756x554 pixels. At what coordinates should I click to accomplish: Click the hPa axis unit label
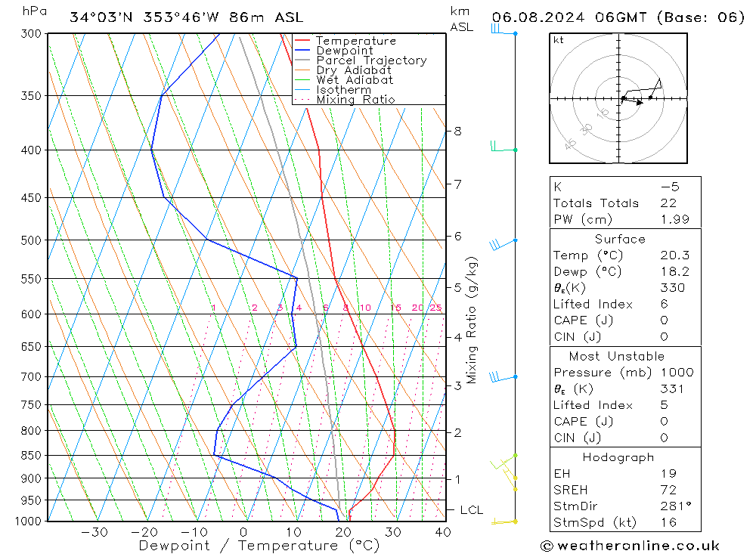tap(35, 11)
